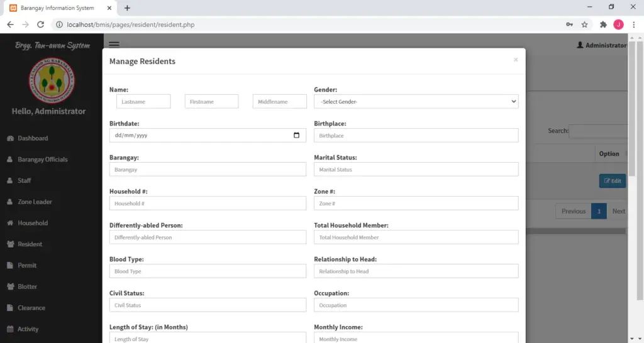Bookmark this page with star icon
Screen dimensions: 644x343
coord(584,24)
